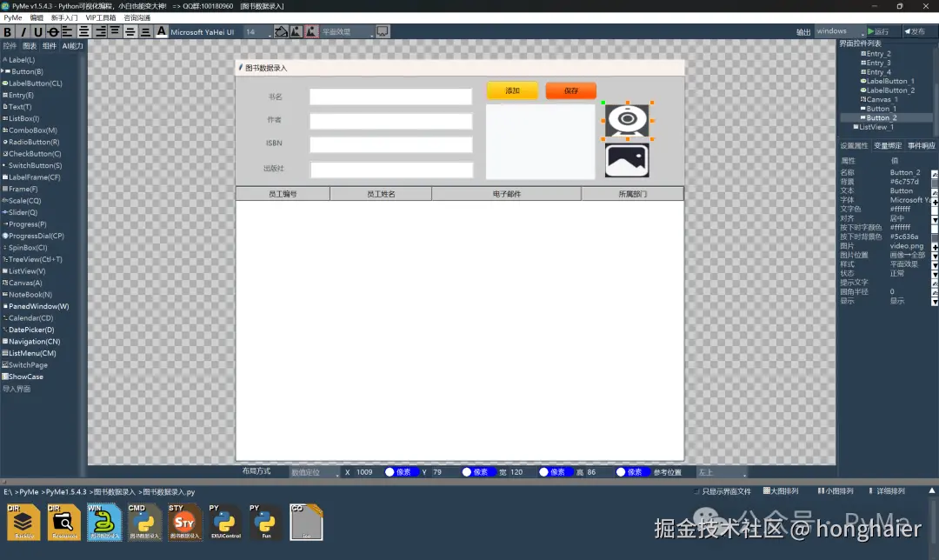This screenshot has width=939, height=560.
Task: Open the PyMe menu
Action: [x=12, y=18]
